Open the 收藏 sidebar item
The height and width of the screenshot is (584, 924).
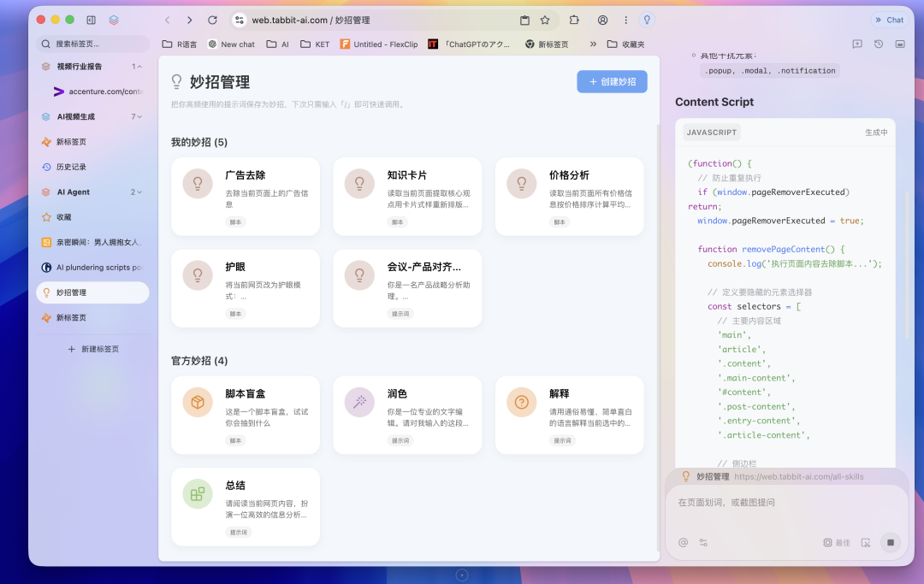click(92, 217)
